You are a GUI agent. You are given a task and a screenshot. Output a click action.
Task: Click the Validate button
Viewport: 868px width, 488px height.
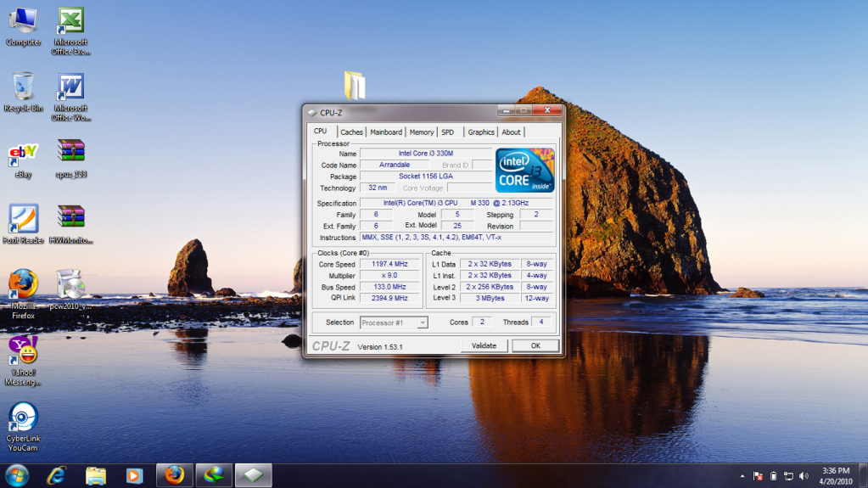484,345
